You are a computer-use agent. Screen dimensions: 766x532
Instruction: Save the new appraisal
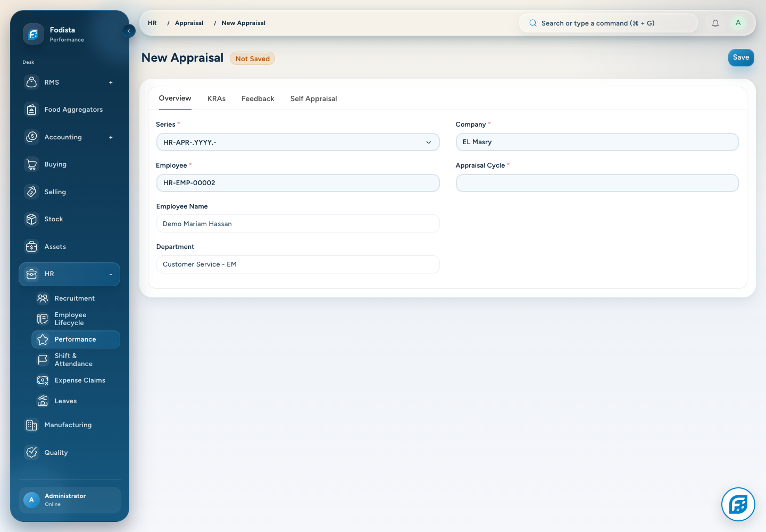pyautogui.click(x=741, y=57)
